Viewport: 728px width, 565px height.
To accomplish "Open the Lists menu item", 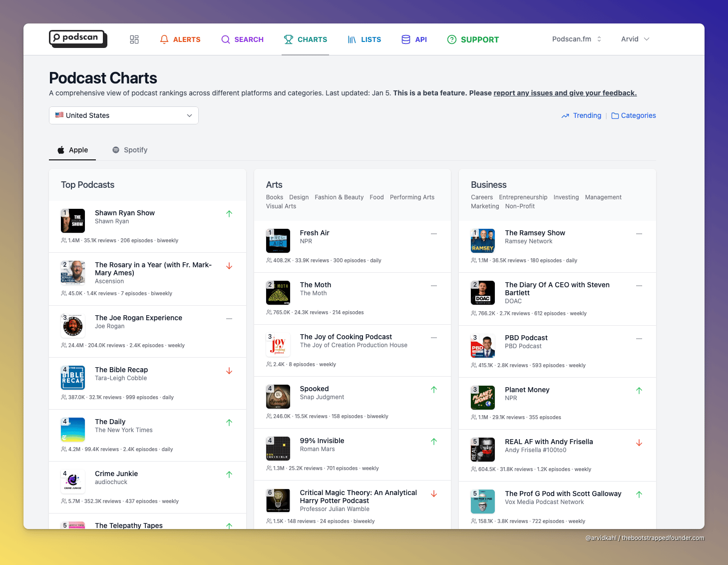I will [x=364, y=39].
